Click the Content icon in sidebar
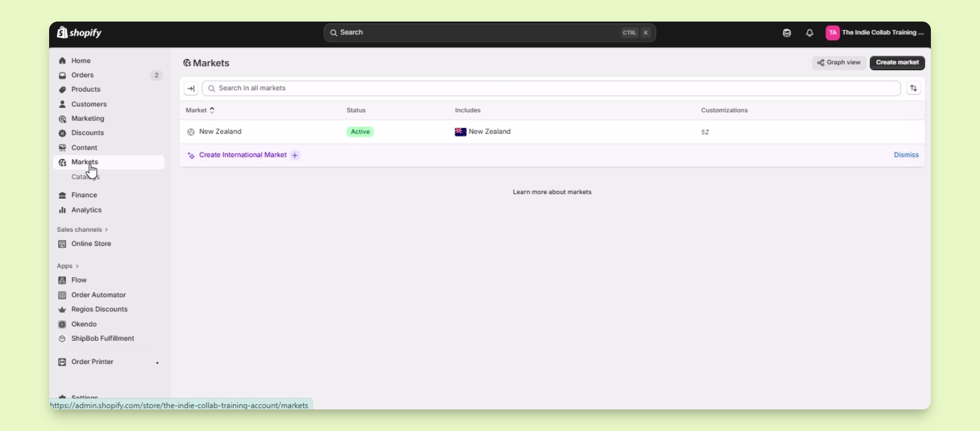The width and height of the screenshot is (980, 431). [x=62, y=148]
